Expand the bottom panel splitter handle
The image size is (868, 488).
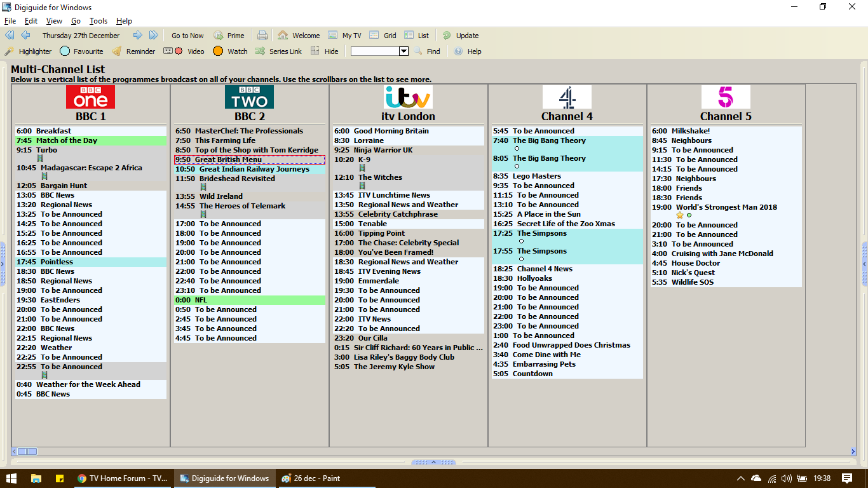pyautogui.click(x=434, y=462)
